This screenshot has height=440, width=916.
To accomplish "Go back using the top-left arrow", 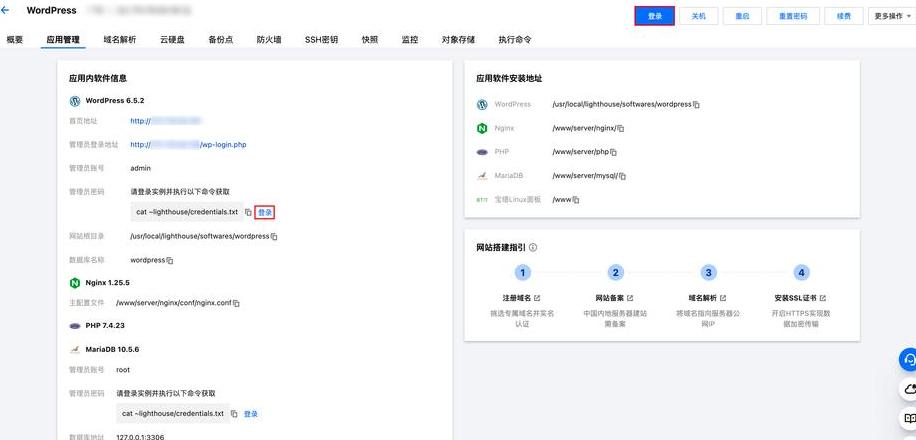I will [x=6, y=11].
